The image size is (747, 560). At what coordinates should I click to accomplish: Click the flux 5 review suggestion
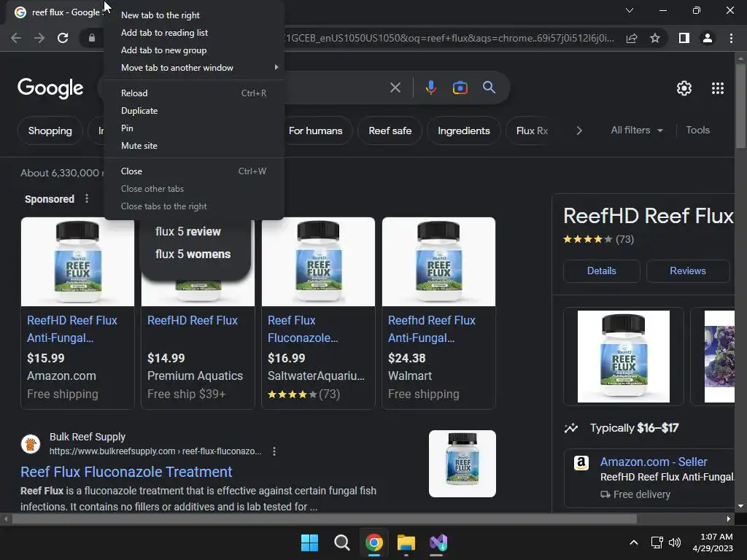[x=187, y=231]
